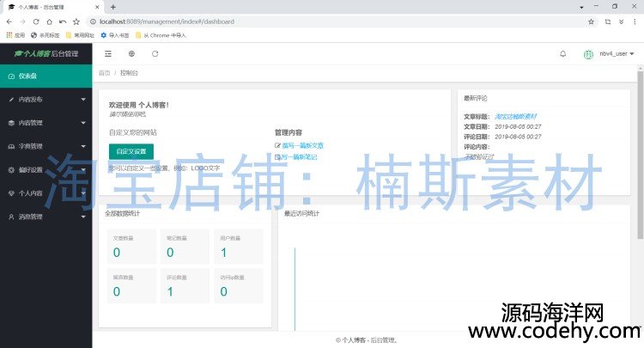Collapse the sidebar with the menu-fold icon
This screenshot has width=644, height=348.
108,53
